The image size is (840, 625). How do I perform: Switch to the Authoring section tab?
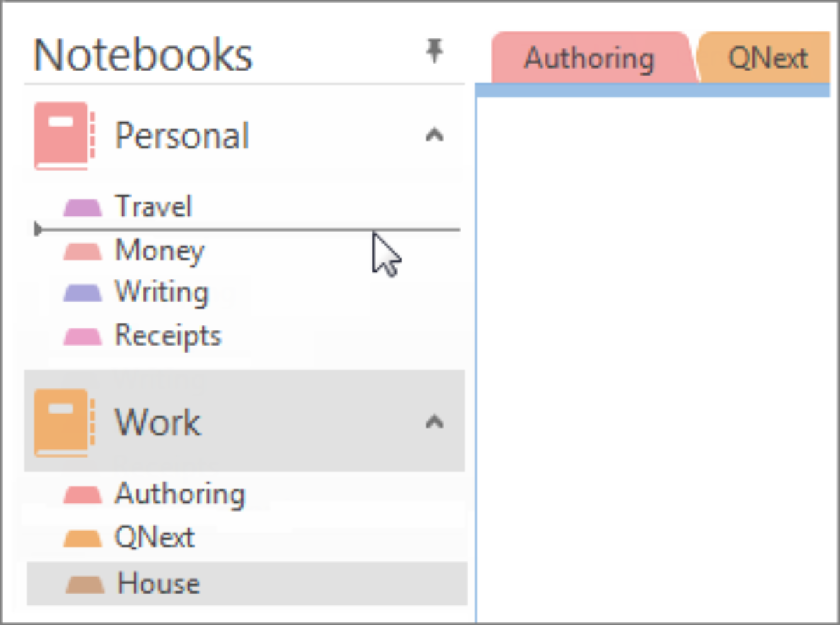point(588,58)
